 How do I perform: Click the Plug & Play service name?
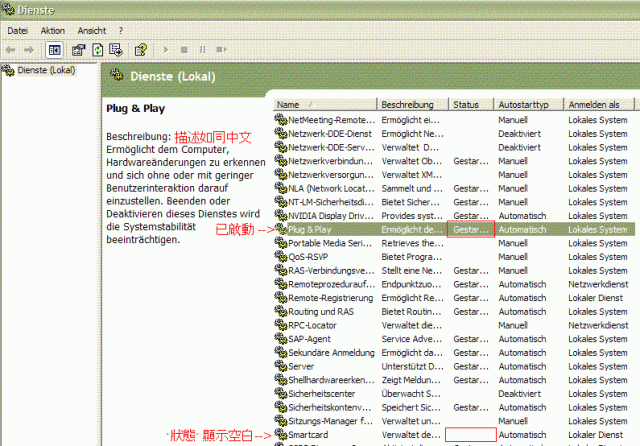click(309, 230)
